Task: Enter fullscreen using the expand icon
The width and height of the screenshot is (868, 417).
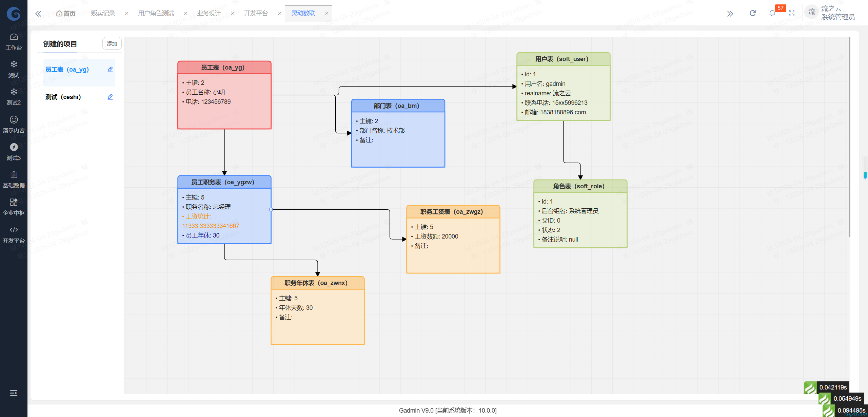Action: point(792,13)
